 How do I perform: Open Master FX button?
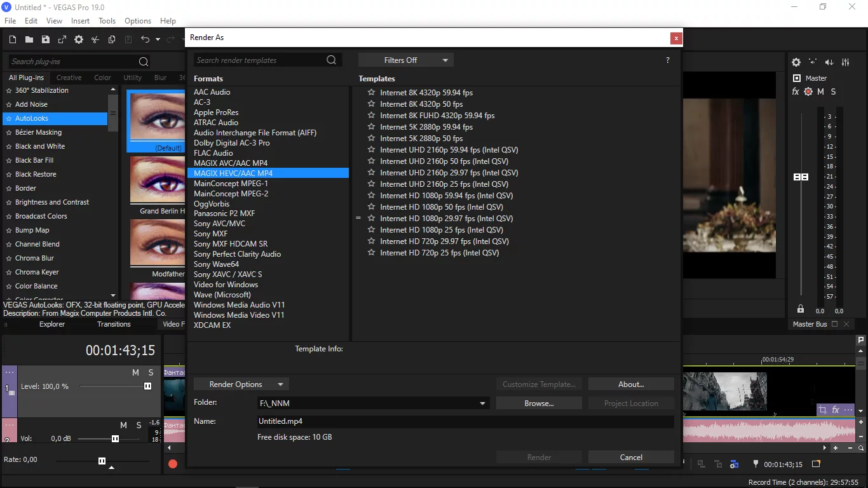796,91
